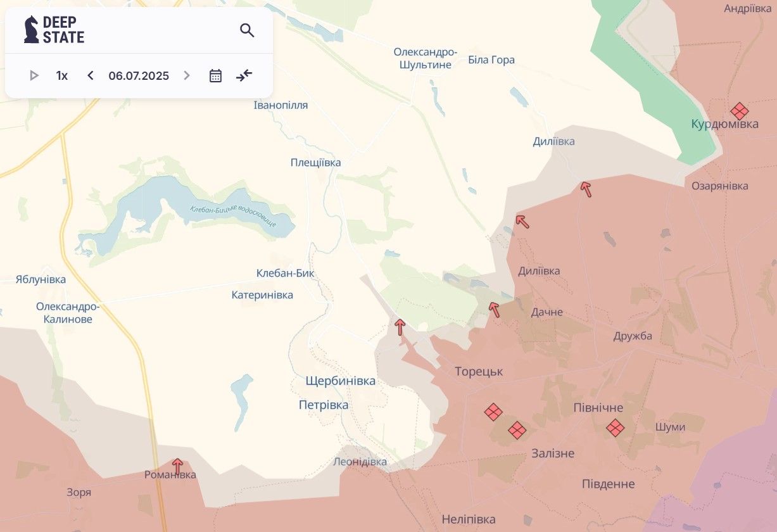Click the Щербинівка town label
This screenshot has height=532, width=777.
click(340, 381)
